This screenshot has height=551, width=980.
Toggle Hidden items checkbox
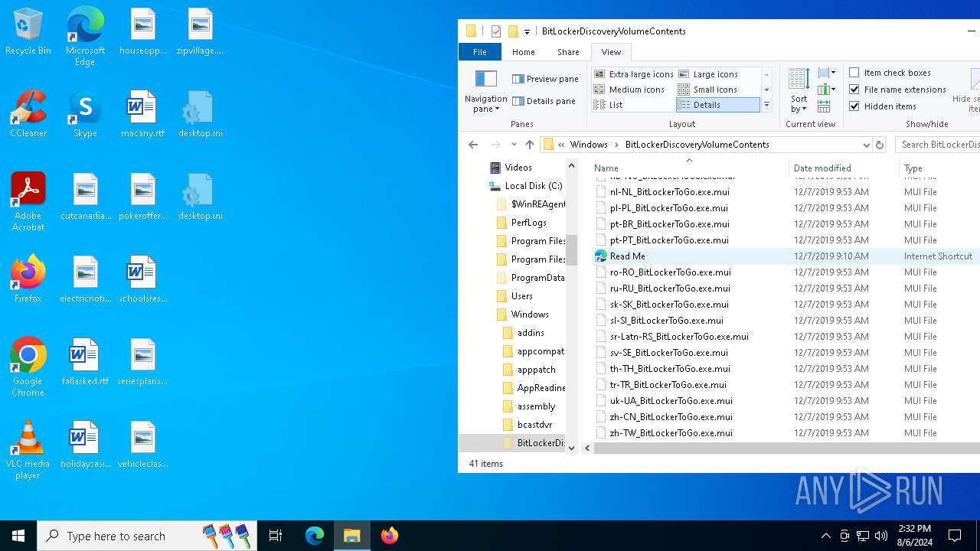pos(883,106)
